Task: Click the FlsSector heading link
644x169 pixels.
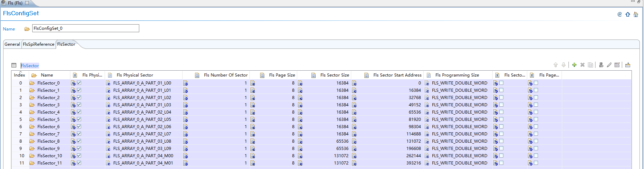Action: (x=30, y=65)
